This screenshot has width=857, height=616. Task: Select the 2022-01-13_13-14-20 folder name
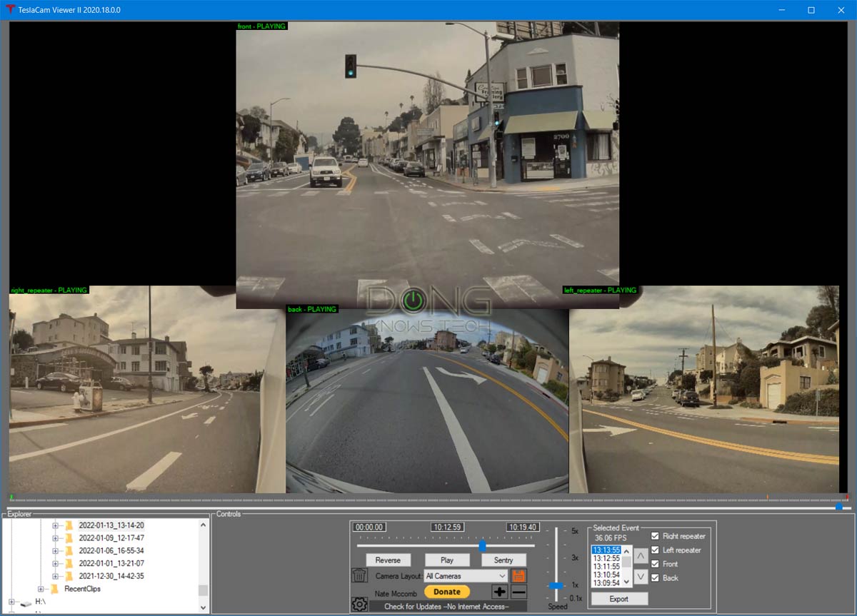click(x=111, y=525)
